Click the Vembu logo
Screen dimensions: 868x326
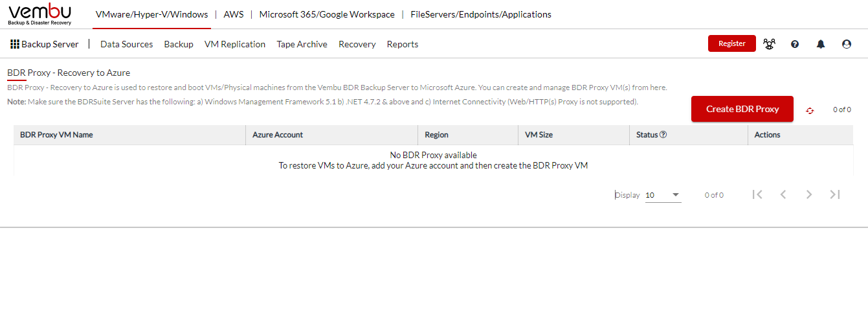[39, 14]
